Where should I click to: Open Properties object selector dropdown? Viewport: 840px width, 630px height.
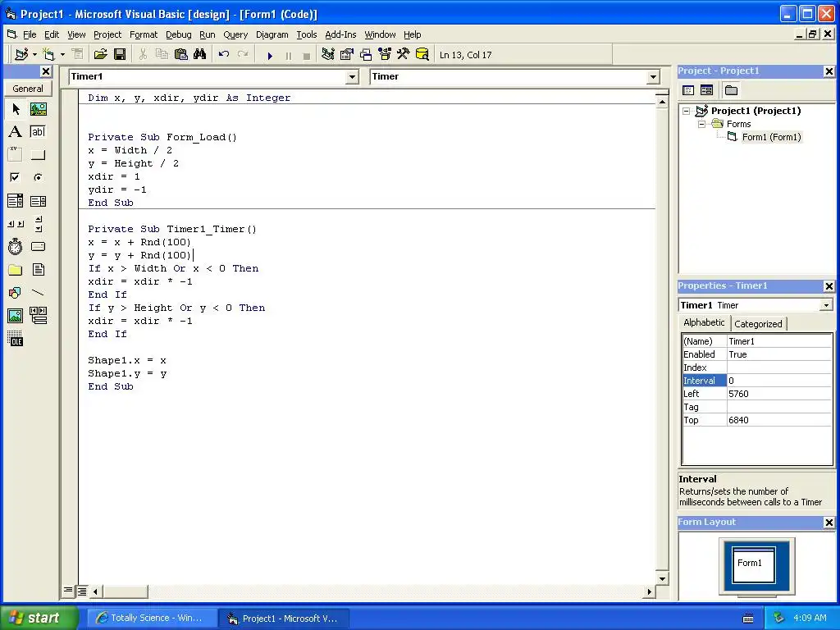[x=827, y=305]
